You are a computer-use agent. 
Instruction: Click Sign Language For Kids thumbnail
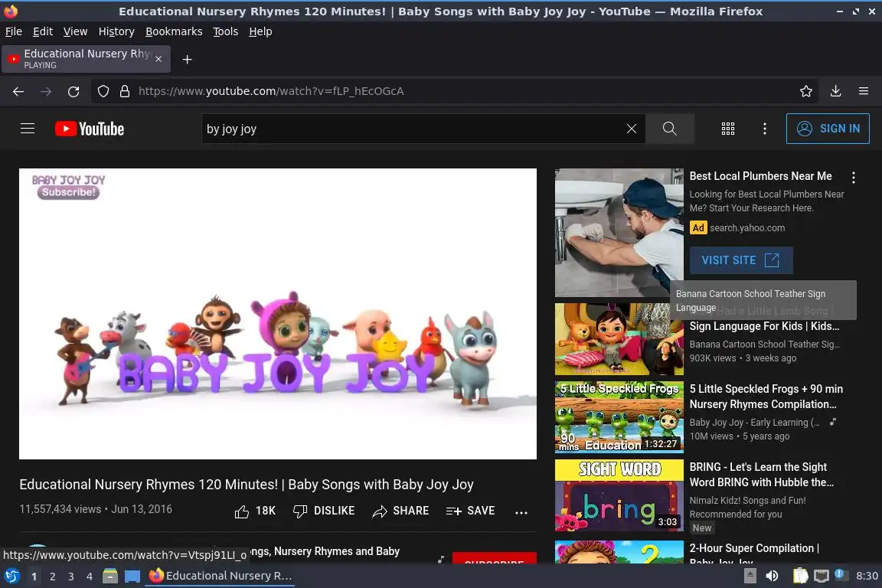point(619,339)
